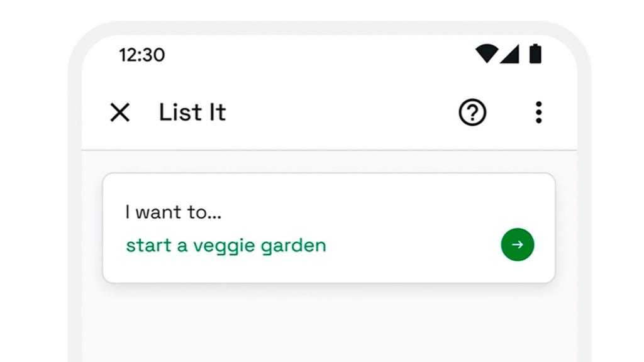
Task: Click the List It title text
Action: click(x=192, y=112)
